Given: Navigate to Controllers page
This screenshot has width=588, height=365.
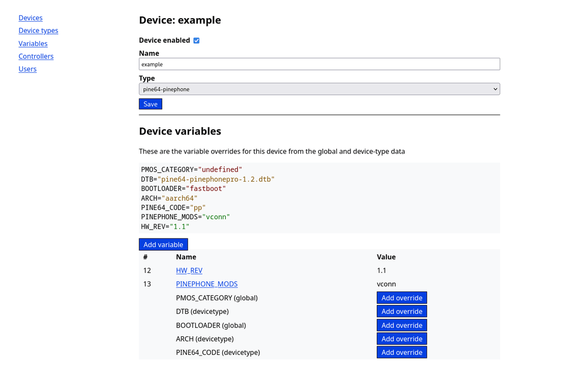Looking at the screenshot, I should (x=36, y=56).
